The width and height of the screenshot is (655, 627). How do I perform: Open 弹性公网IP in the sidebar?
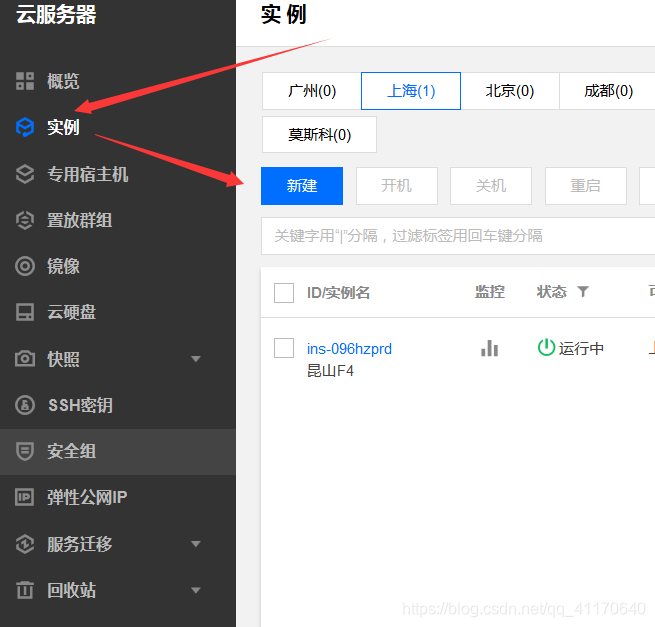click(x=87, y=497)
